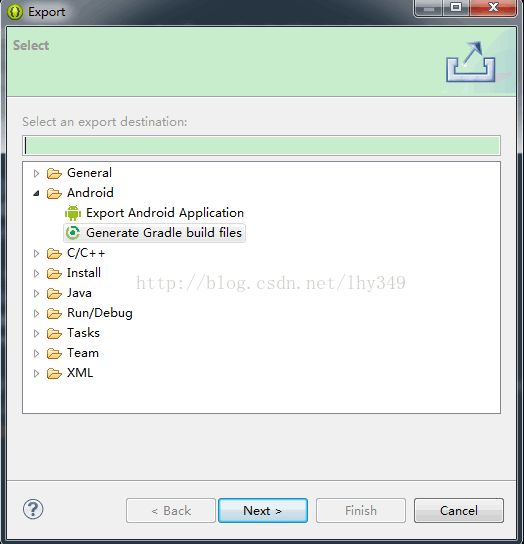This screenshot has height=544, width=524.
Task: Expand the Run/Debug tree node
Action: pos(36,313)
